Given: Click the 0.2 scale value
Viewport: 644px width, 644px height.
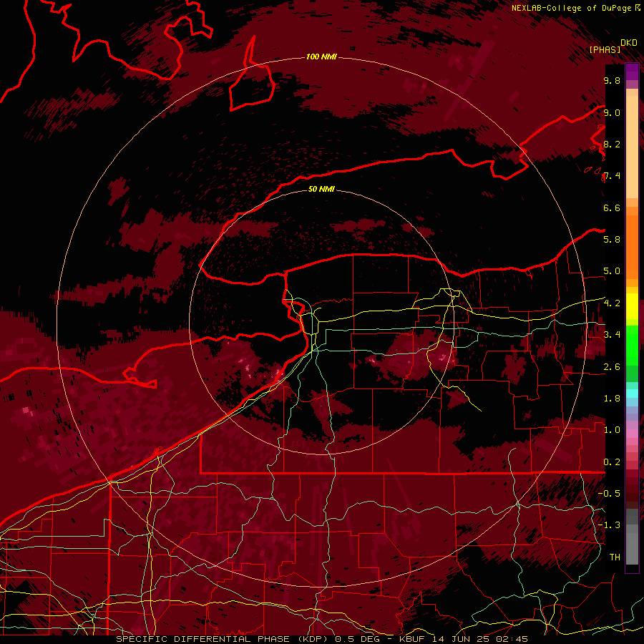Looking at the screenshot, I should click(x=612, y=462).
